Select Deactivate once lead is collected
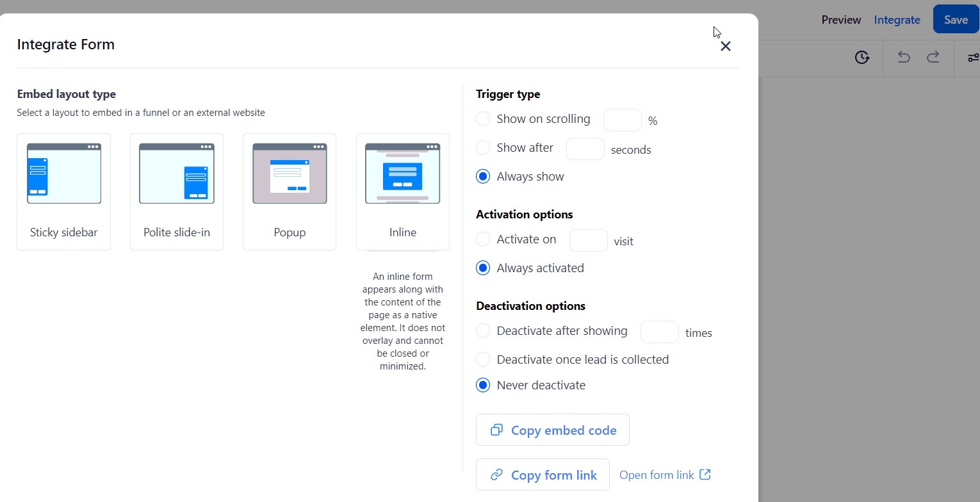The height and width of the screenshot is (502, 980). [484, 360]
